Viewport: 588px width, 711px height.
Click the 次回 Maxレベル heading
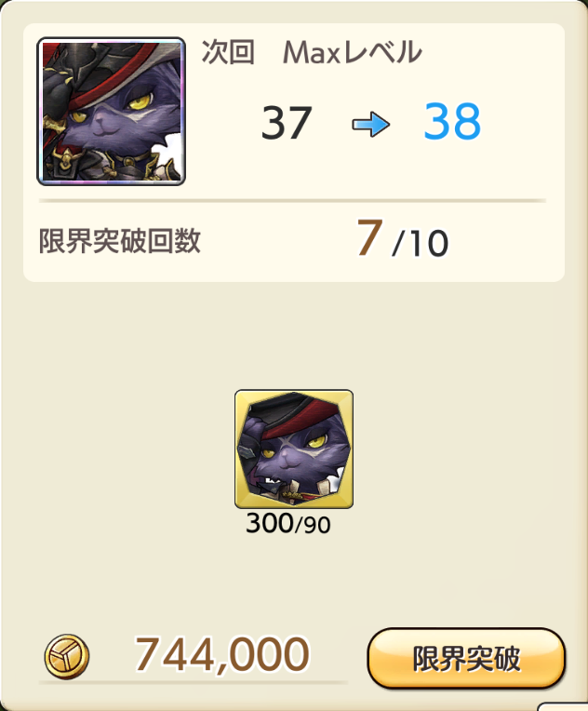tap(312, 52)
